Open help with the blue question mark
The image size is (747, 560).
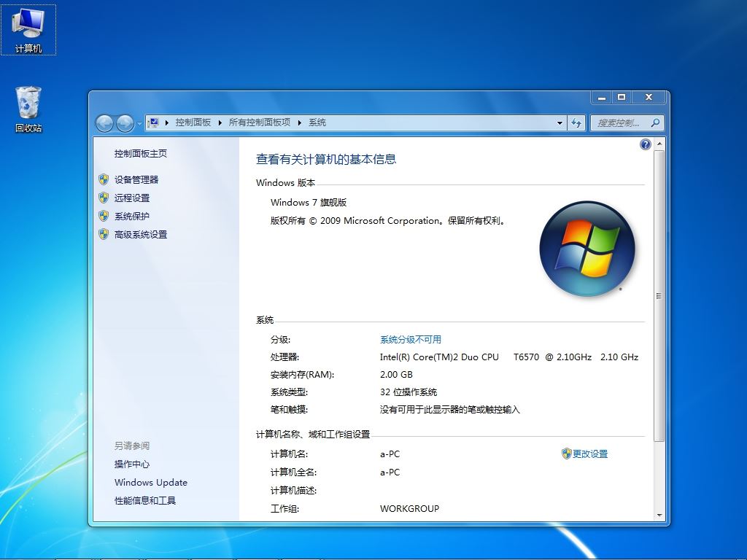645,144
